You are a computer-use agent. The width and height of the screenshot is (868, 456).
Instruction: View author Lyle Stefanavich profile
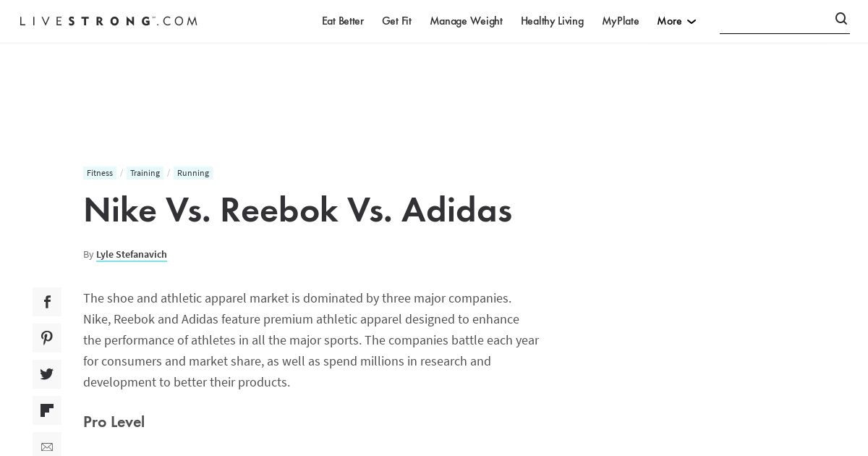[x=132, y=254]
